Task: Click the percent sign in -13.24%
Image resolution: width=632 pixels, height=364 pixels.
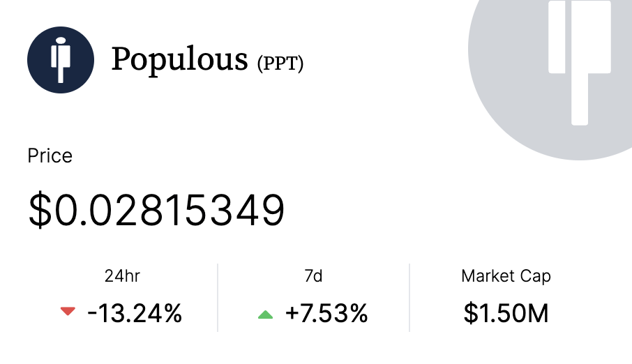Action: 172,313
